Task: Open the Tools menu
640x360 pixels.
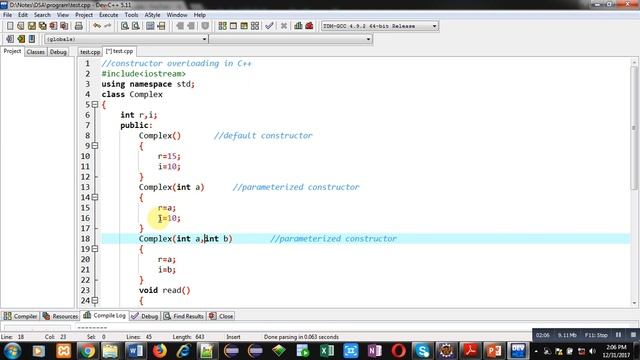Action: pos(131,15)
